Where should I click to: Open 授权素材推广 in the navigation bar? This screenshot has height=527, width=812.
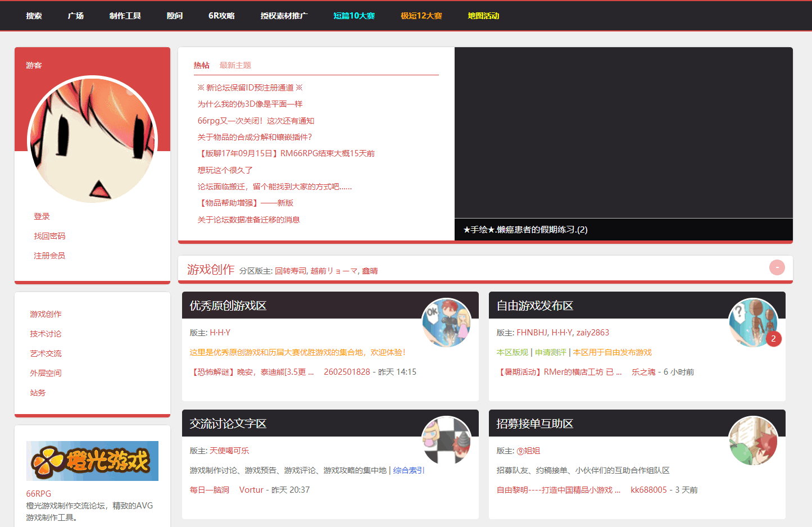click(284, 16)
